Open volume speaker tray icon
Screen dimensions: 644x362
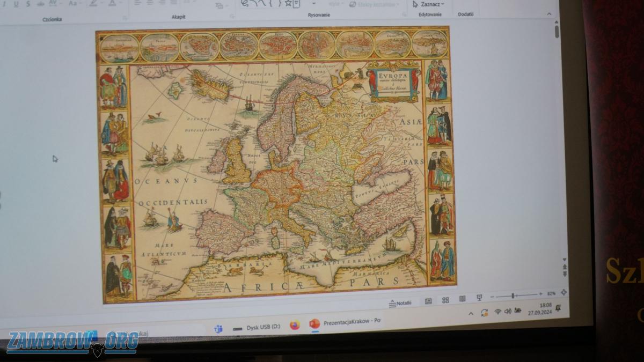point(508,311)
